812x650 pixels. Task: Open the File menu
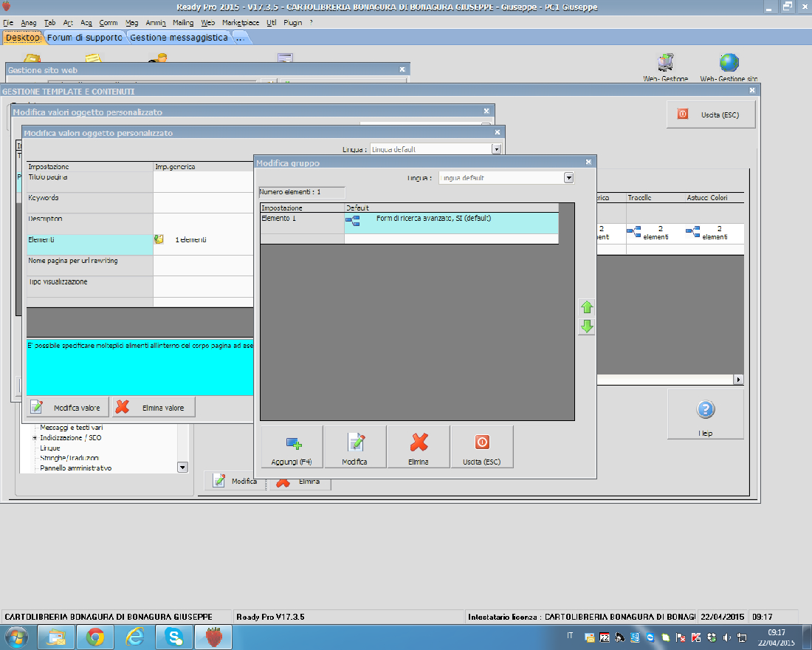pyautogui.click(x=8, y=22)
